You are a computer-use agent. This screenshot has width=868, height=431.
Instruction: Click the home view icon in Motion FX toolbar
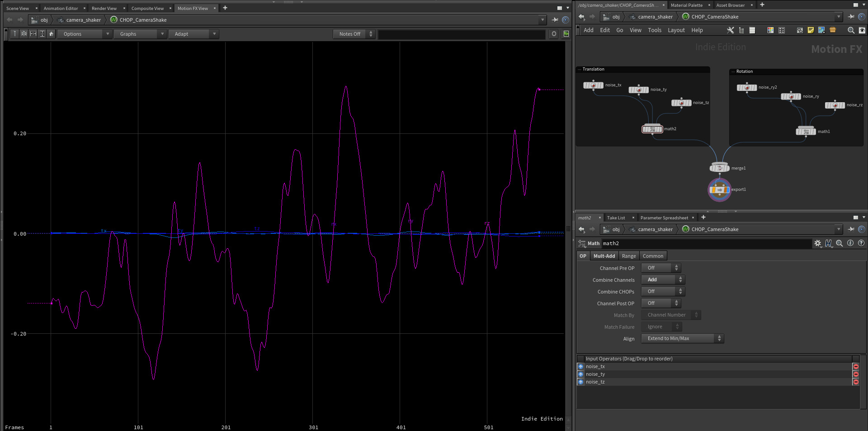point(52,34)
